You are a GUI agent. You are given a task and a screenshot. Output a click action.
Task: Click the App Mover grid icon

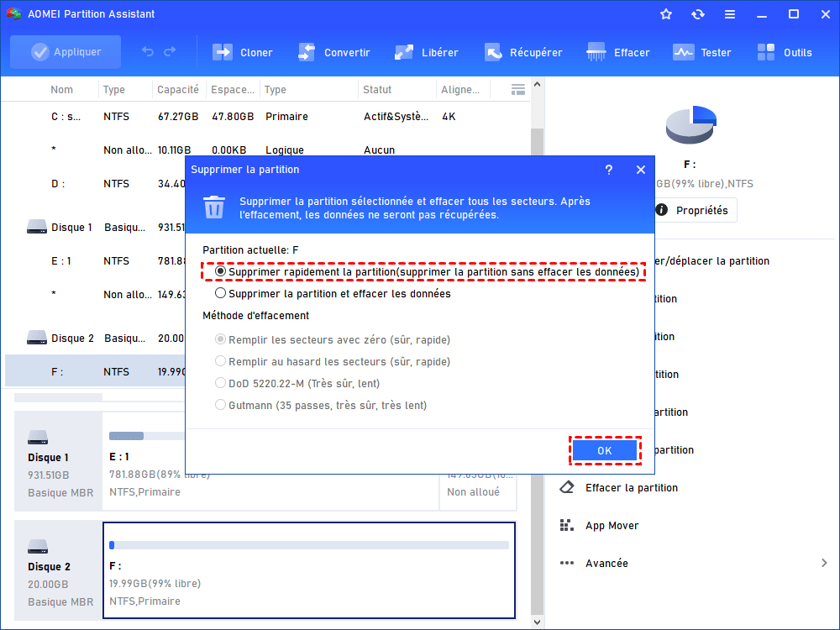tap(567, 526)
